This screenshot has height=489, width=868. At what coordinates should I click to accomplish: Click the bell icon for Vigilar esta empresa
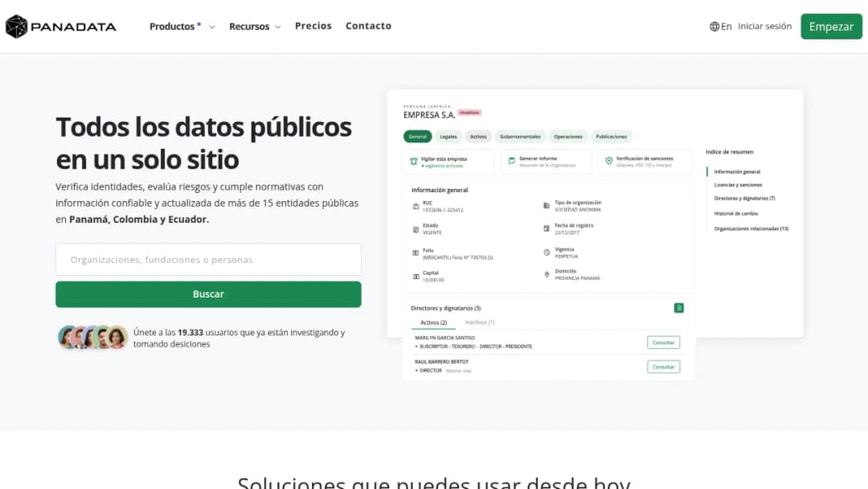[414, 162]
